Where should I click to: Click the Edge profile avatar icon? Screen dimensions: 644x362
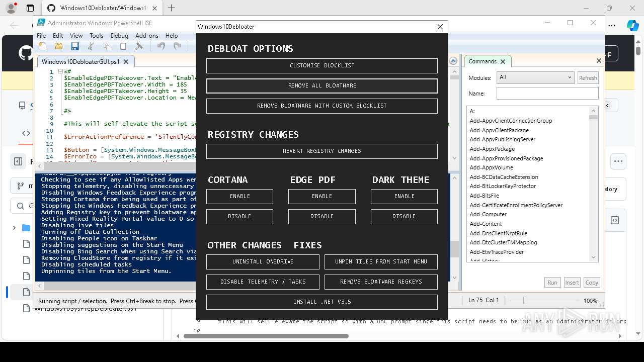coord(11,8)
